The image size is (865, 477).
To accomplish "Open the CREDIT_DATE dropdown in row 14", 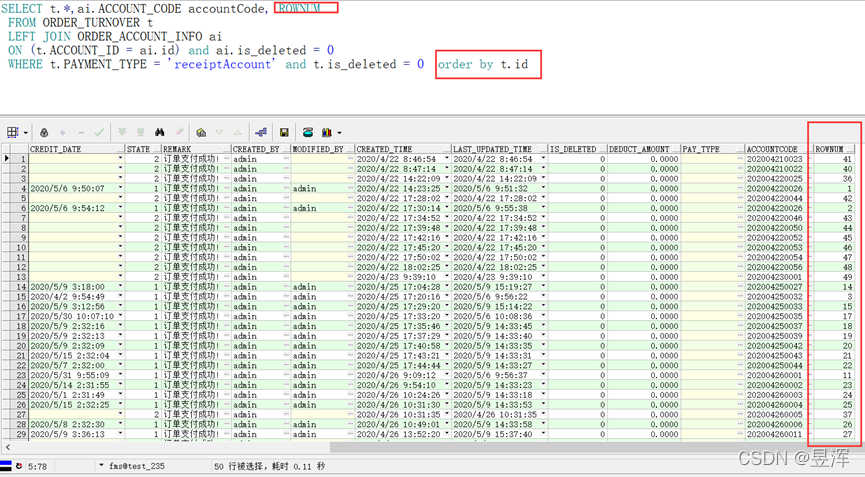I will coord(121,287).
